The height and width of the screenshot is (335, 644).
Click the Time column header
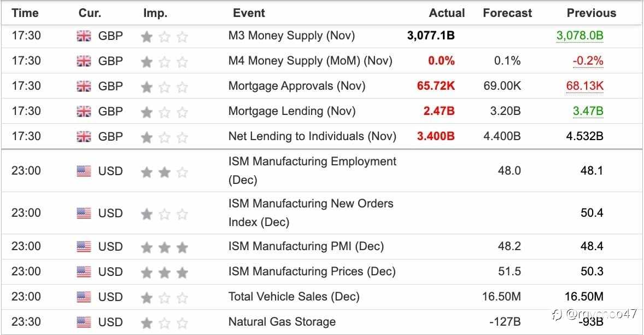coord(25,13)
